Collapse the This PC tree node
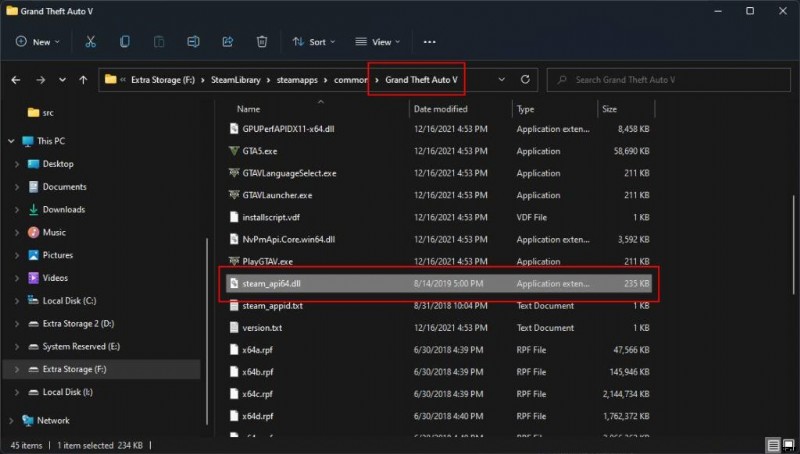Image resolution: width=800 pixels, height=454 pixels. coord(11,141)
